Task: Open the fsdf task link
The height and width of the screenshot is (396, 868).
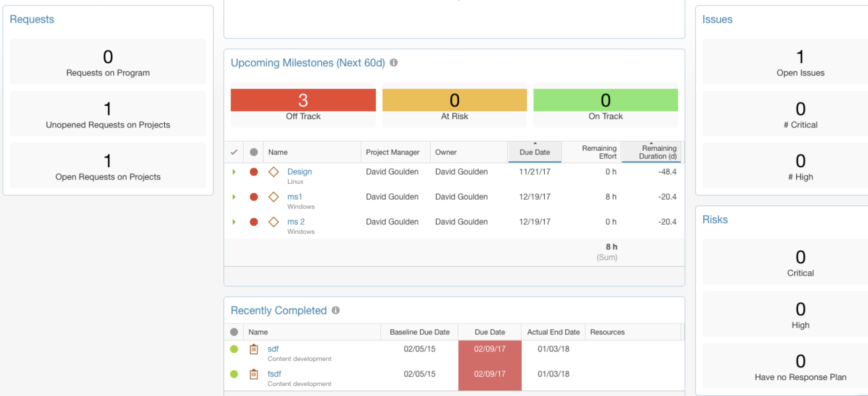Action: [x=274, y=374]
